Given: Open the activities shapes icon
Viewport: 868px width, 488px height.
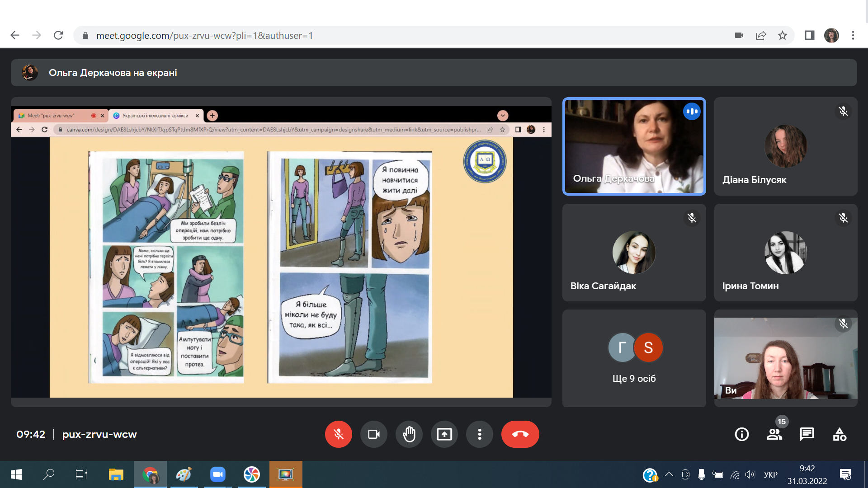Looking at the screenshot, I should tap(839, 434).
